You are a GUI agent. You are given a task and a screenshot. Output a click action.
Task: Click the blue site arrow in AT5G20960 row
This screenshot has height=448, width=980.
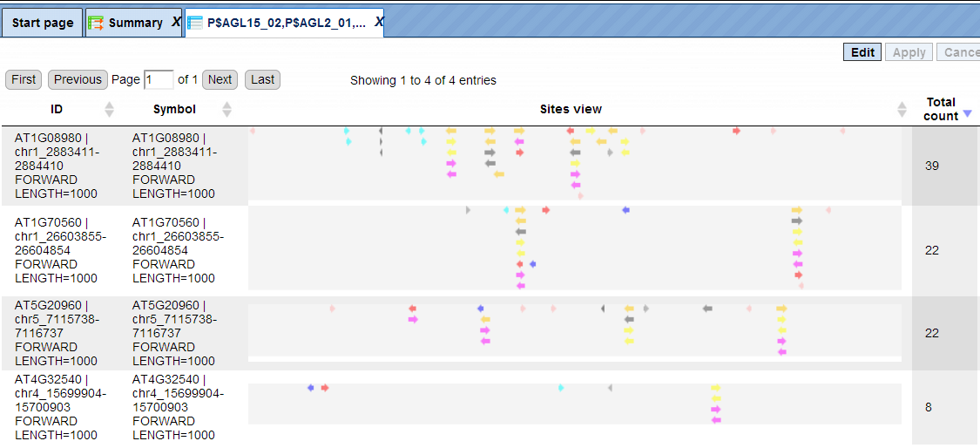pyautogui.click(x=480, y=309)
